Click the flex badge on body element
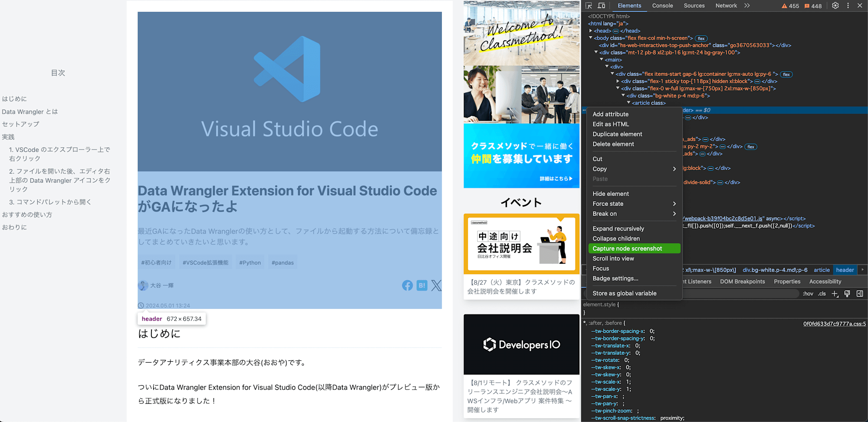The image size is (868, 422). [701, 39]
